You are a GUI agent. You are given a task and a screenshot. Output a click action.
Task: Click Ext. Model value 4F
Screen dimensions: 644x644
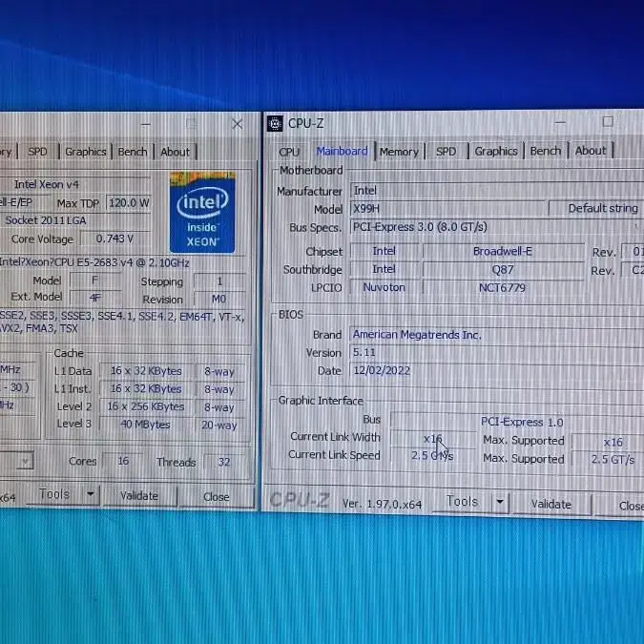94,298
